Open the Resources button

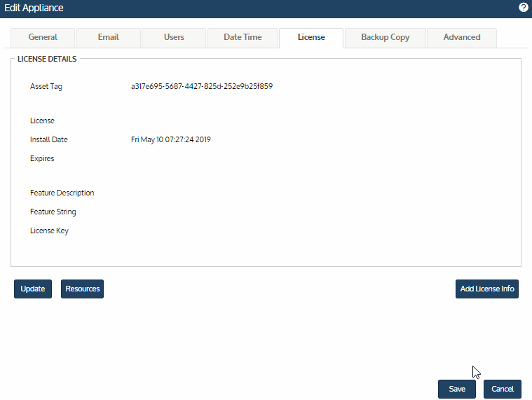(83, 289)
